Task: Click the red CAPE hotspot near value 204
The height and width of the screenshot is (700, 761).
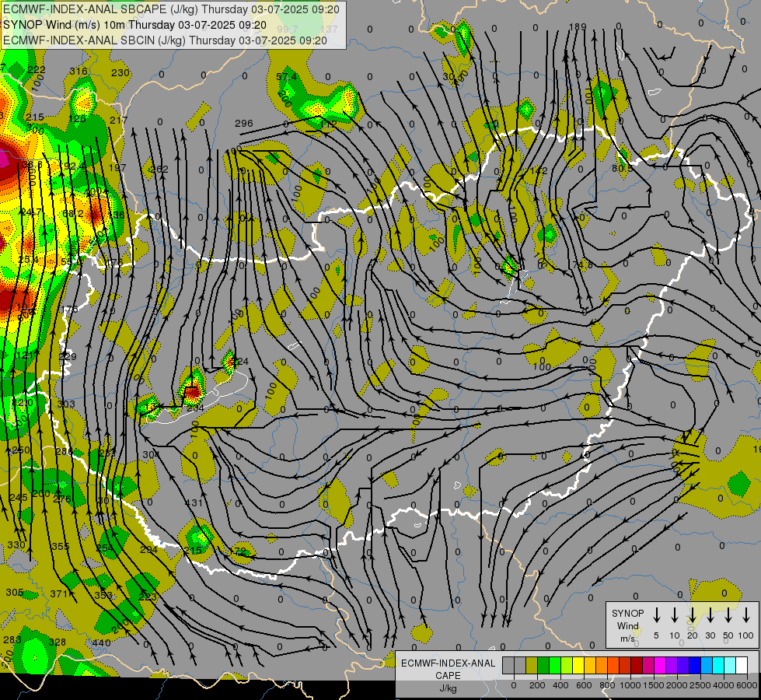Action: tap(193, 391)
